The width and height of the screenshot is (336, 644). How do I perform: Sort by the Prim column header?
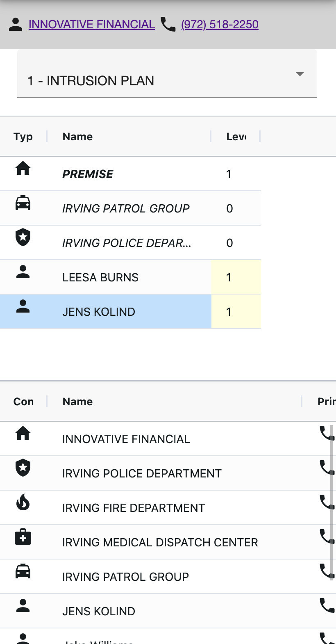click(x=327, y=402)
